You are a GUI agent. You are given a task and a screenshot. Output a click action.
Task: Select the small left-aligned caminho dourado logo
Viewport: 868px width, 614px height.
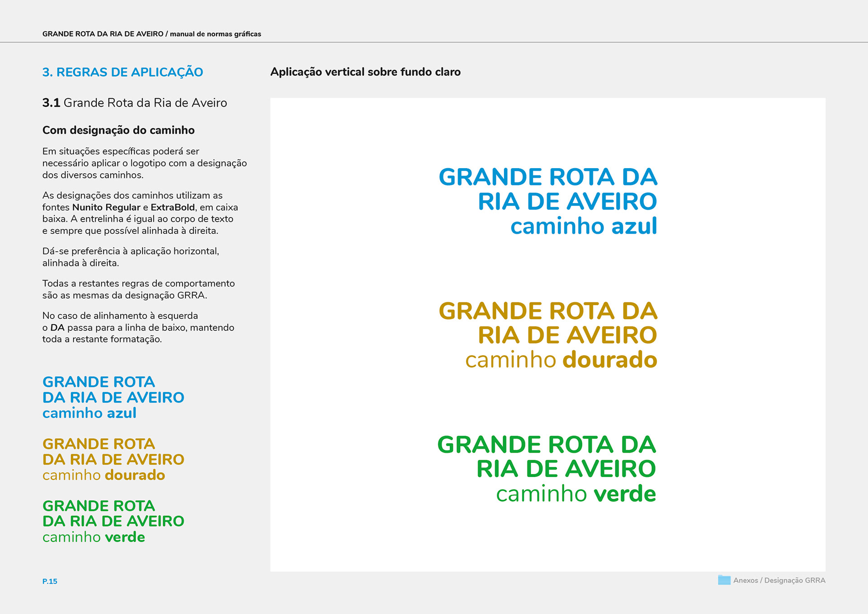pos(113,459)
